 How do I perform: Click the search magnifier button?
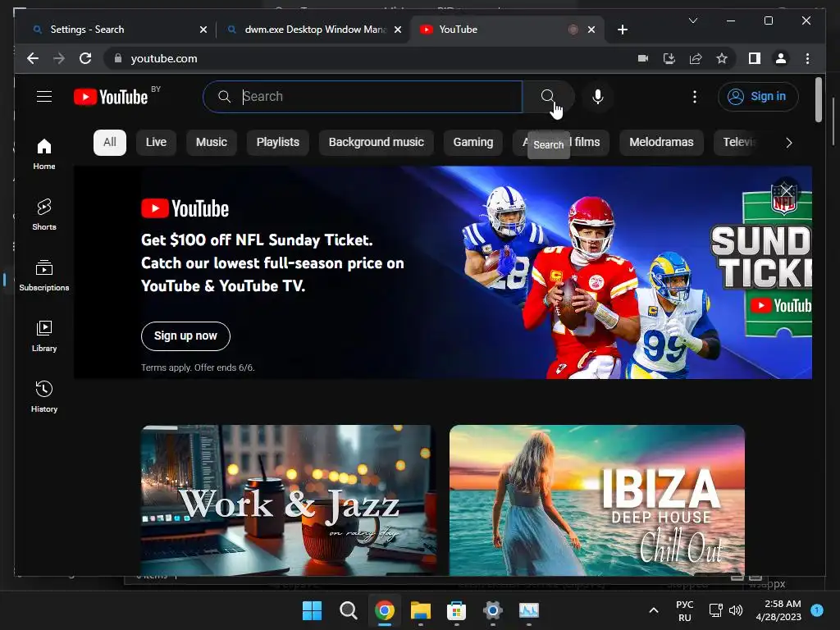click(x=547, y=97)
